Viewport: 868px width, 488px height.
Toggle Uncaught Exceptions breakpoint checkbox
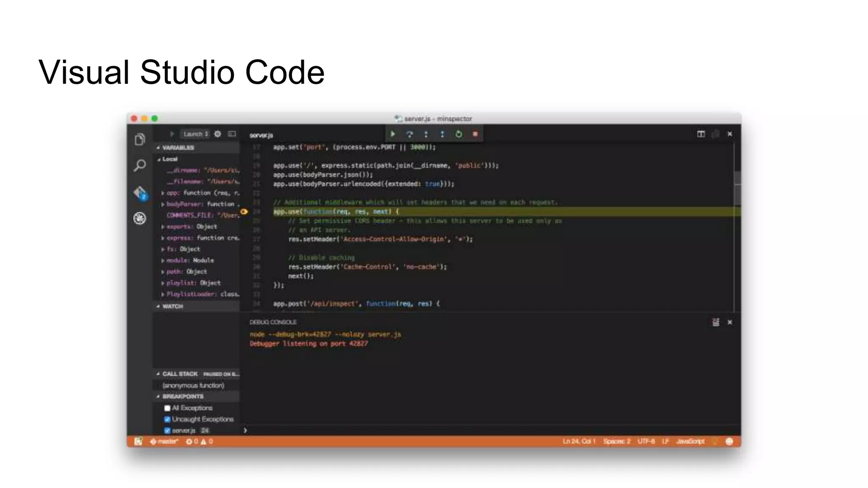click(167, 419)
